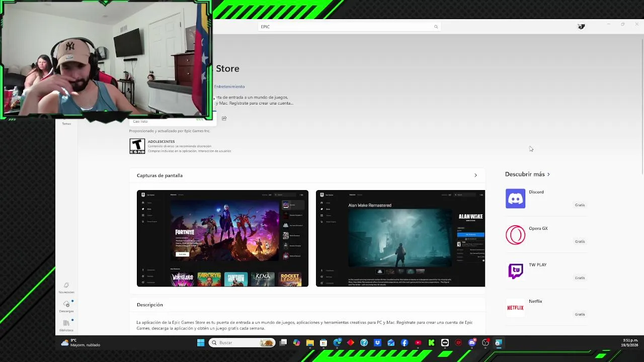Click Gratis button for Opera GX
Screen dimensions: 644x362
(x=580, y=241)
